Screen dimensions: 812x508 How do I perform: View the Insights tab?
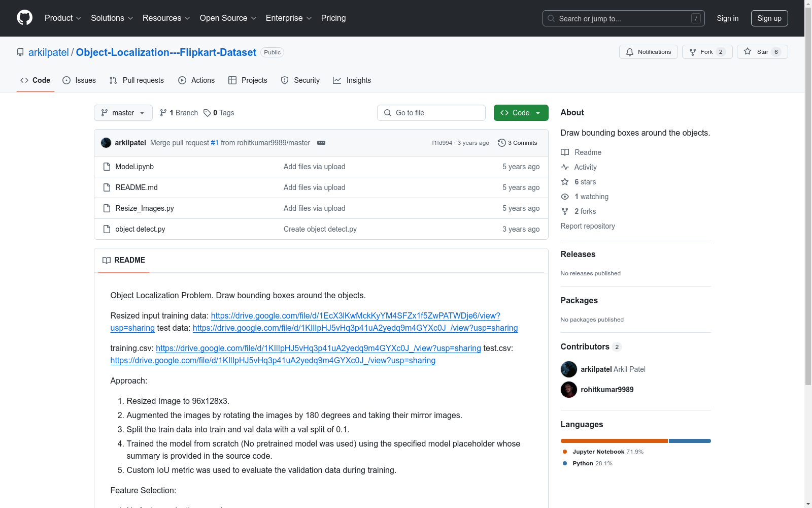click(352, 80)
